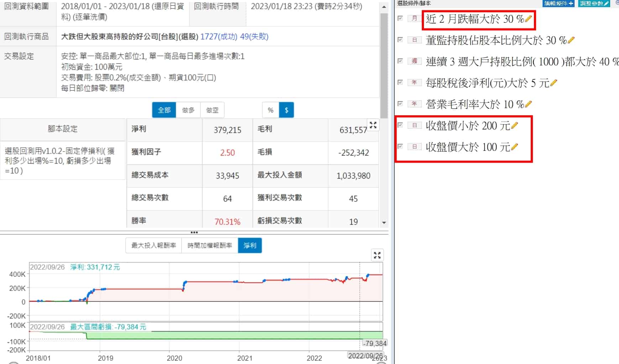Viewport: 619px width, 364px height.
Task: Disable the 收盤價小於 200 元 condition checkbox
Action: tap(400, 125)
